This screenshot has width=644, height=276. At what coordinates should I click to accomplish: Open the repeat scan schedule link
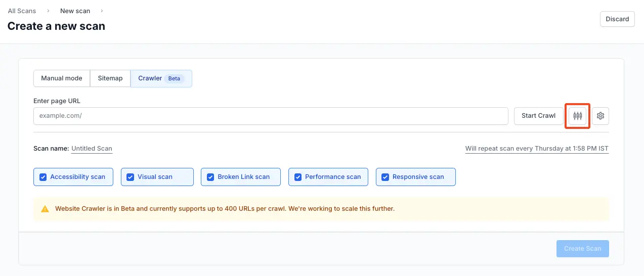click(x=537, y=149)
